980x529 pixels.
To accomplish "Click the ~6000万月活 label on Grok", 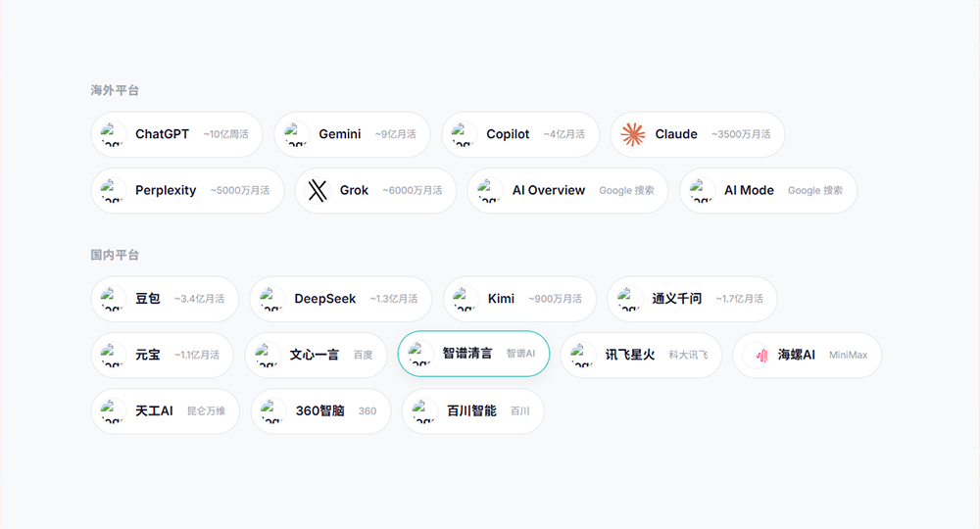I will [413, 190].
